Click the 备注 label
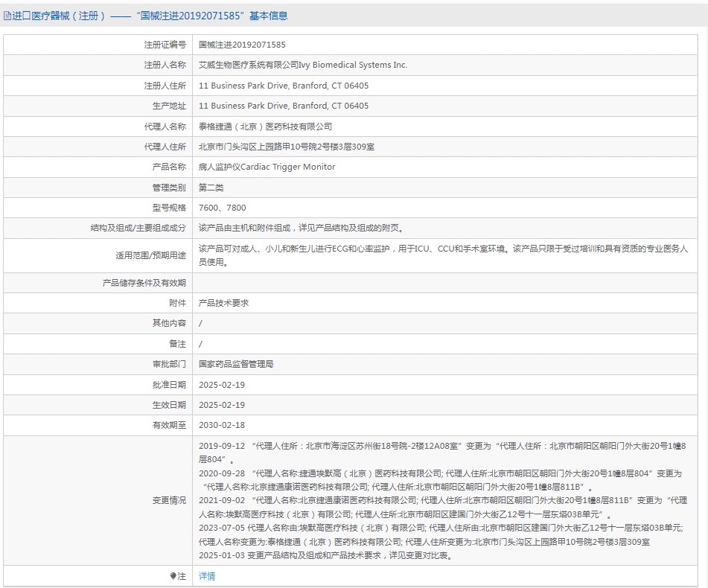 tap(177, 344)
